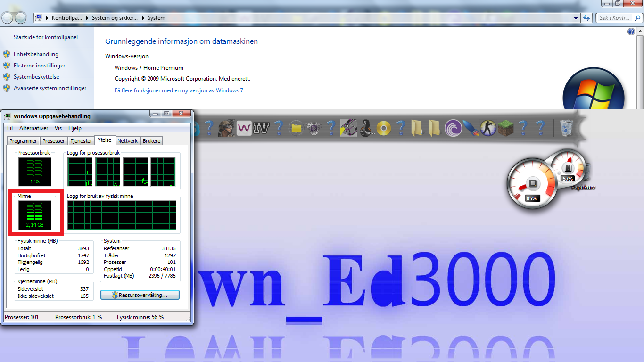Open the pink W dock icon
Image resolution: width=644 pixels, height=362 pixels.
[244, 128]
